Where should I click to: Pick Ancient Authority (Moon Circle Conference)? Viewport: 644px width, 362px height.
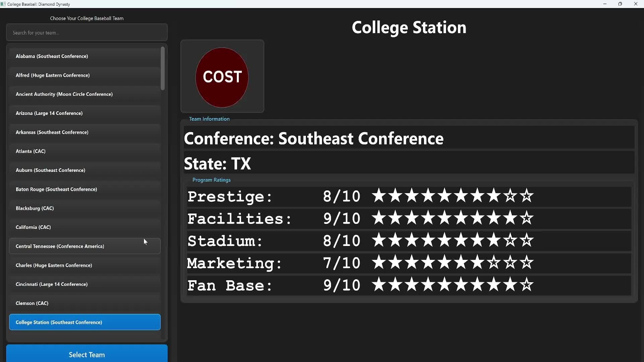85,94
